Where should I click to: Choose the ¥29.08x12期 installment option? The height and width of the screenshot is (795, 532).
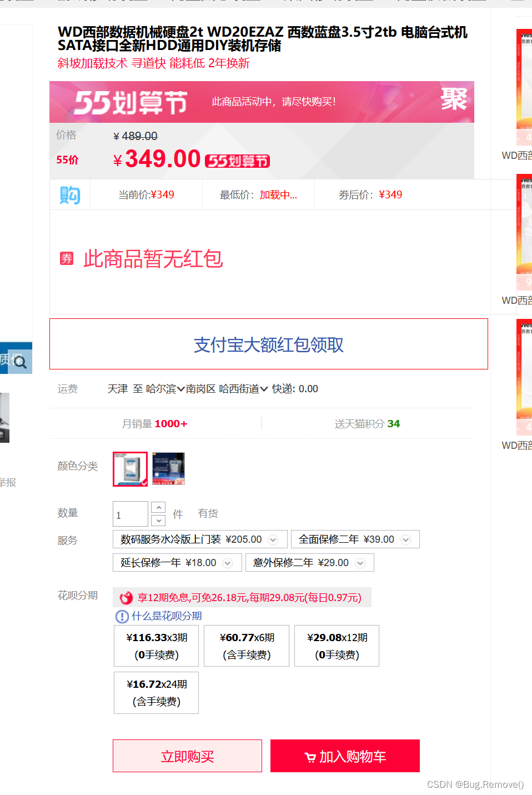pyautogui.click(x=337, y=646)
